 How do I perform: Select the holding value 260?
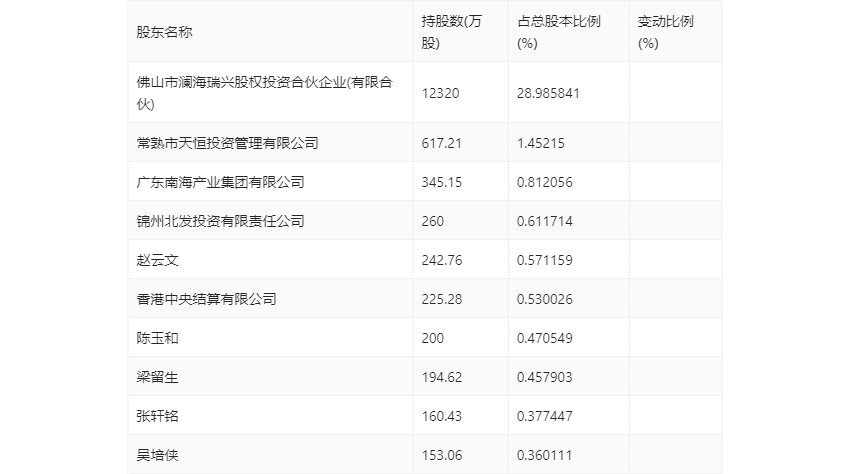click(x=433, y=221)
